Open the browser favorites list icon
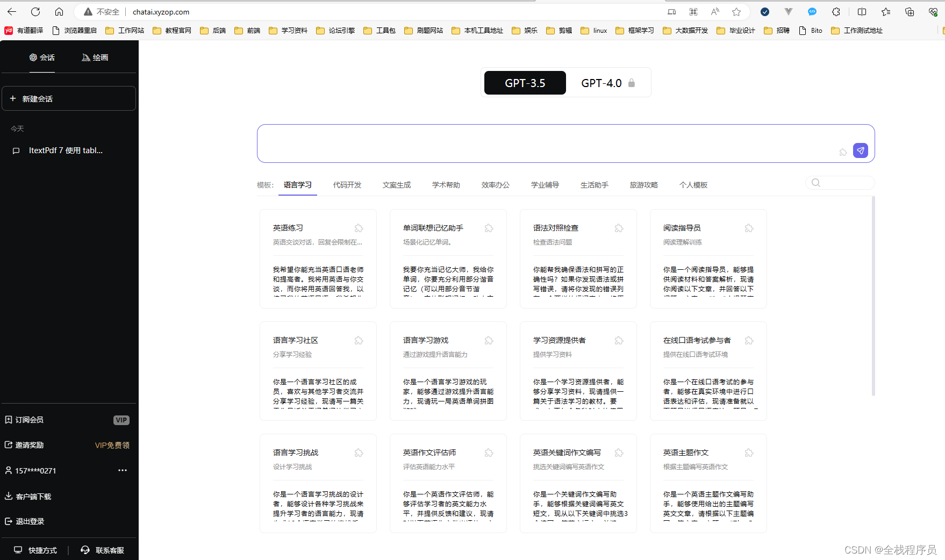This screenshot has height=560, width=945. click(x=886, y=12)
